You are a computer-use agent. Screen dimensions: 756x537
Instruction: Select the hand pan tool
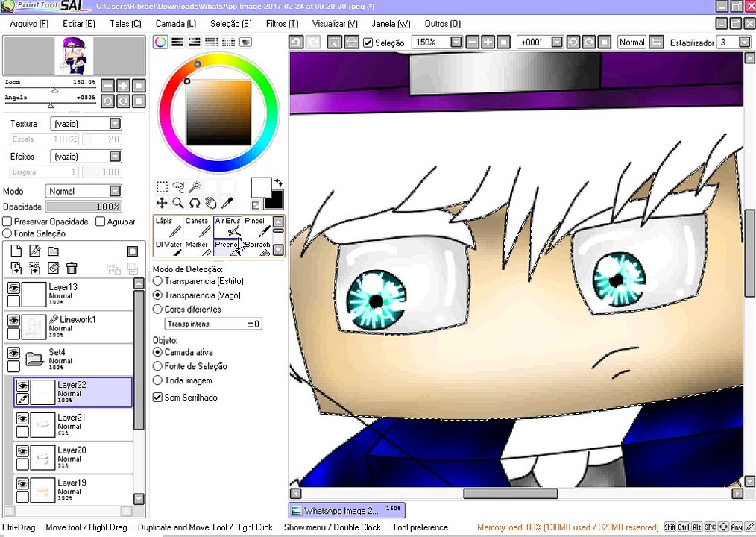(x=211, y=203)
